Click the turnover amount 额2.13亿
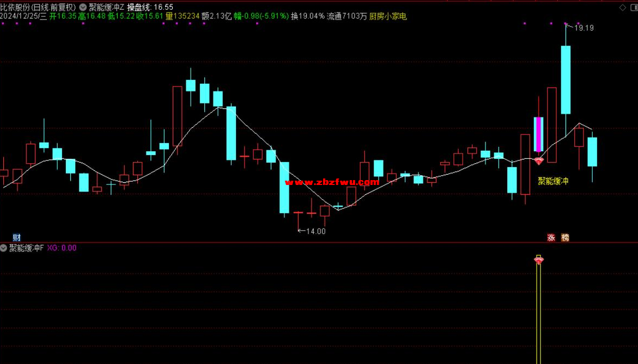This screenshot has height=364, width=638. [x=216, y=16]
